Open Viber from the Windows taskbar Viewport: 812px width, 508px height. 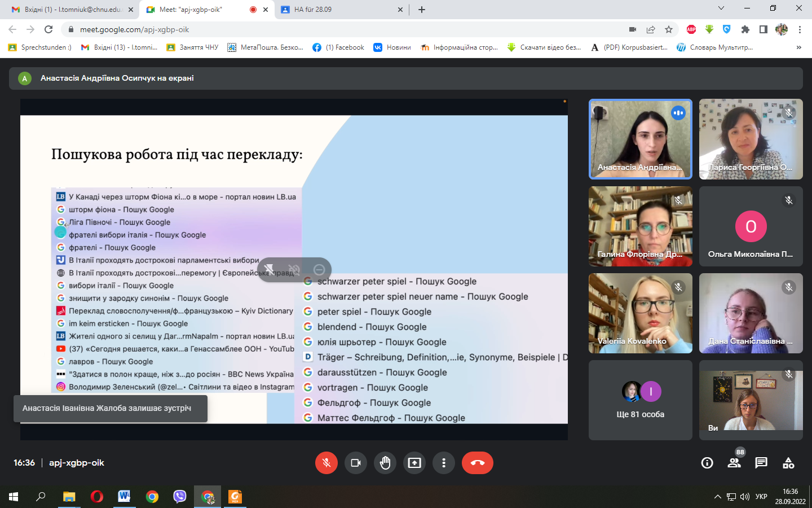coord(180,497)
